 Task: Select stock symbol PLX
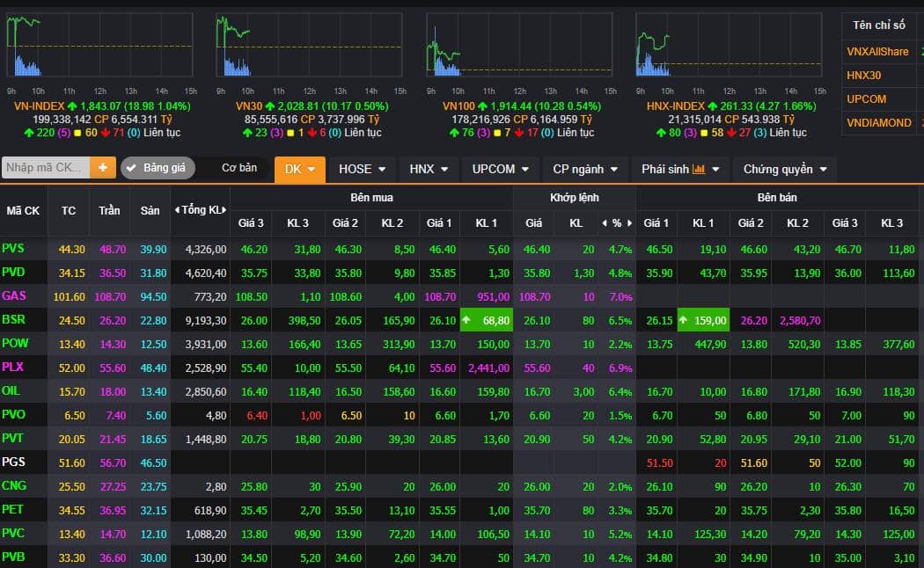tap(13, 368)
